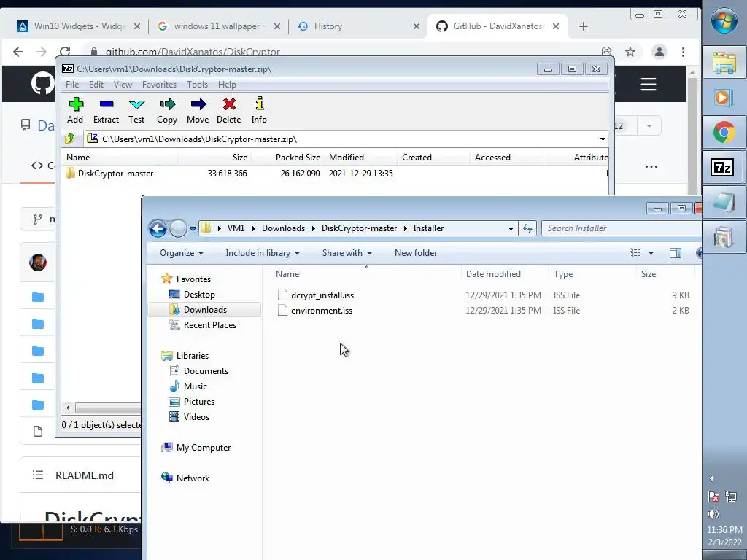
Task: Open Chrome from the taskbar
Action: coord(724,133)
